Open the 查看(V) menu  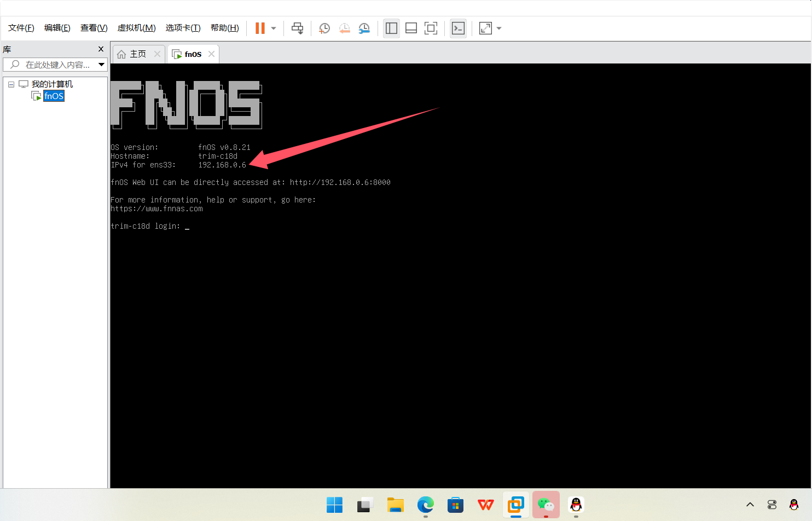point(94,28)
